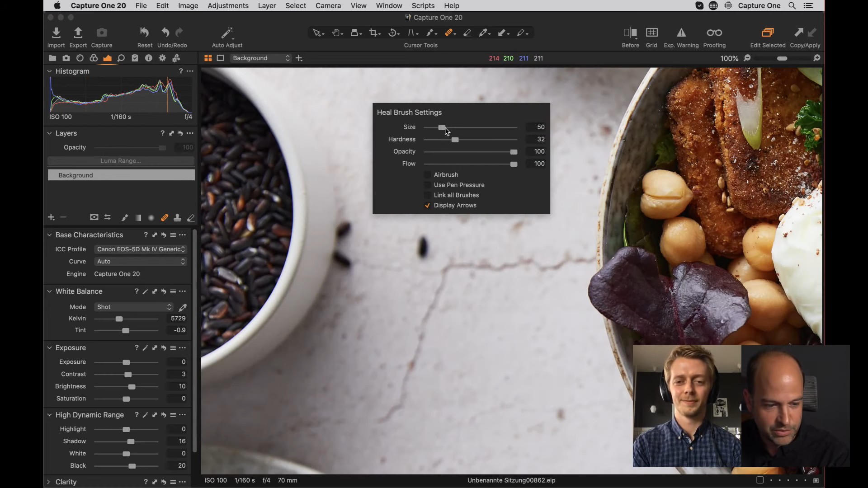Open the ICC Profile dropdown
Screen dimensions: 868x488
(141, 249)
